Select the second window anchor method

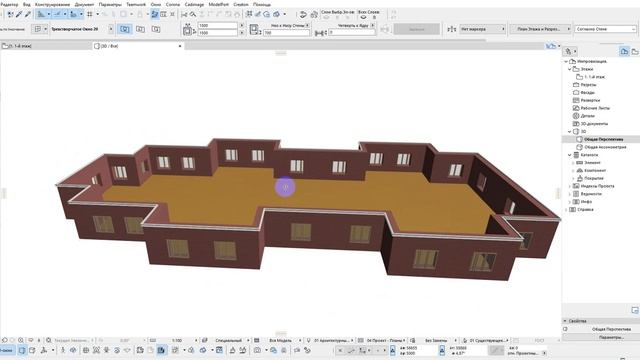[x=140, y=29]
